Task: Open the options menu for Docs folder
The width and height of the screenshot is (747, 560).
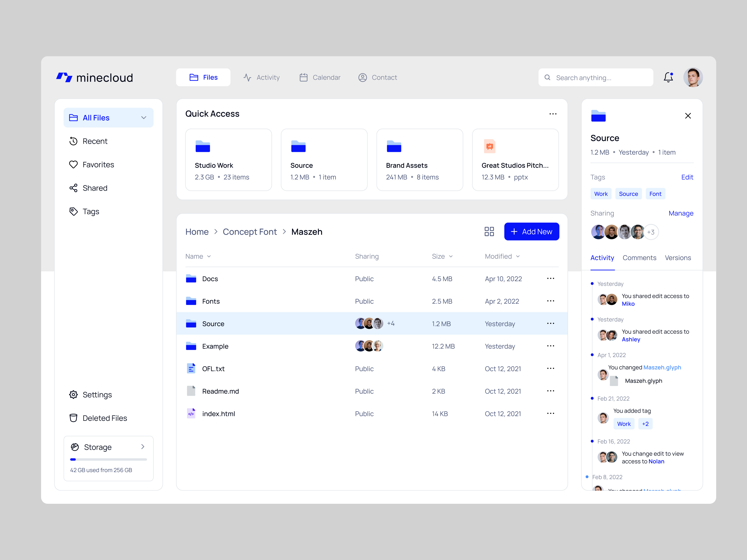Action: point(550,278)
